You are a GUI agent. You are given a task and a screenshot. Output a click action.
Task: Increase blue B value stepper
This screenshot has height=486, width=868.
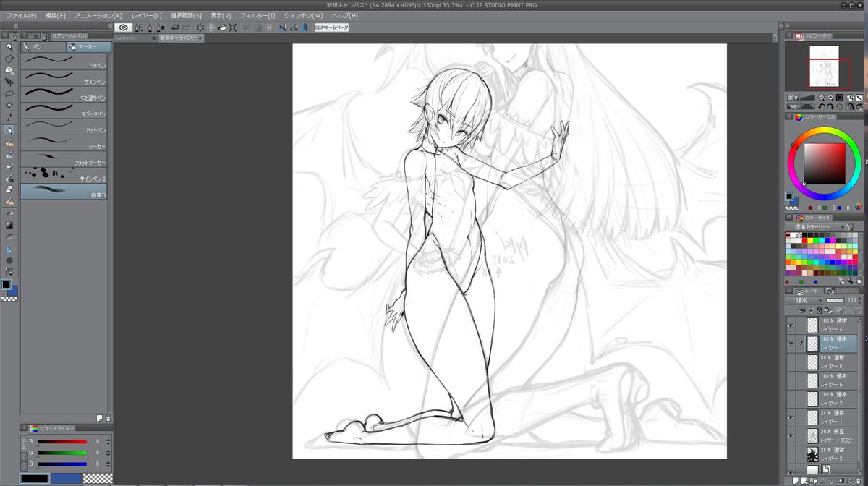point(108,461)
